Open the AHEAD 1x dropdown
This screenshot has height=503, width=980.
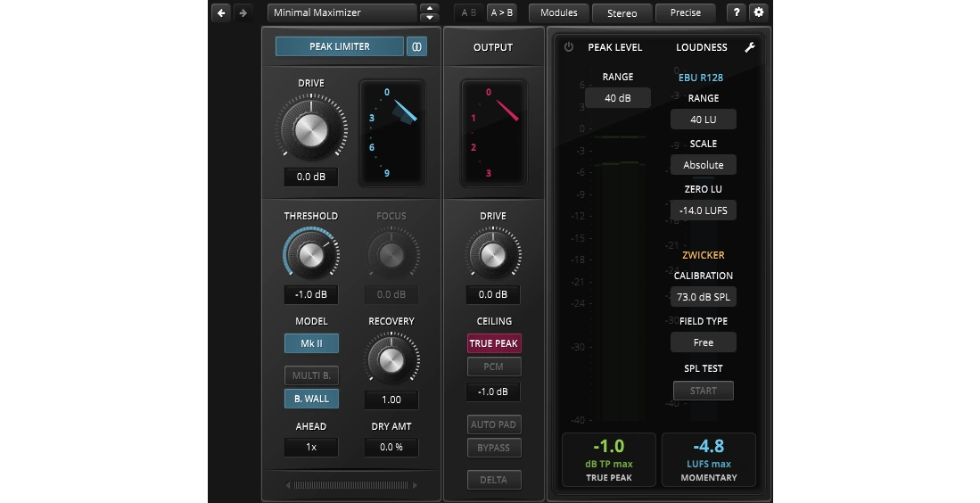point(311,448)
